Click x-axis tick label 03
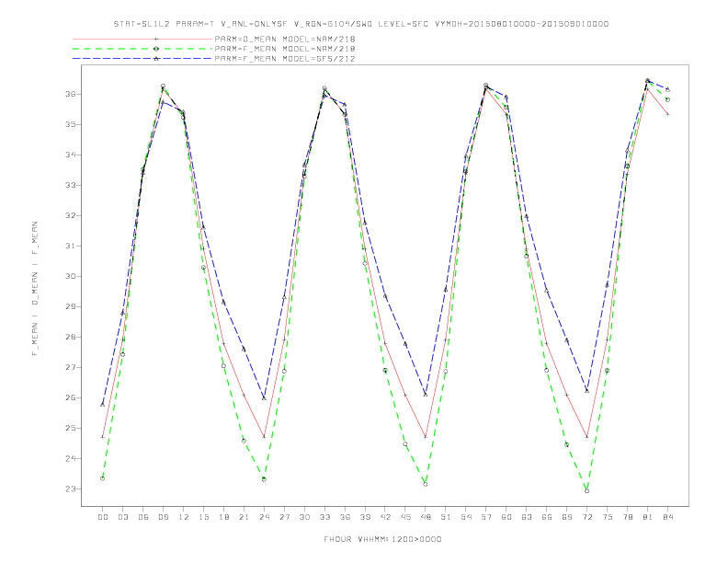728x563 pixels. 122,517
